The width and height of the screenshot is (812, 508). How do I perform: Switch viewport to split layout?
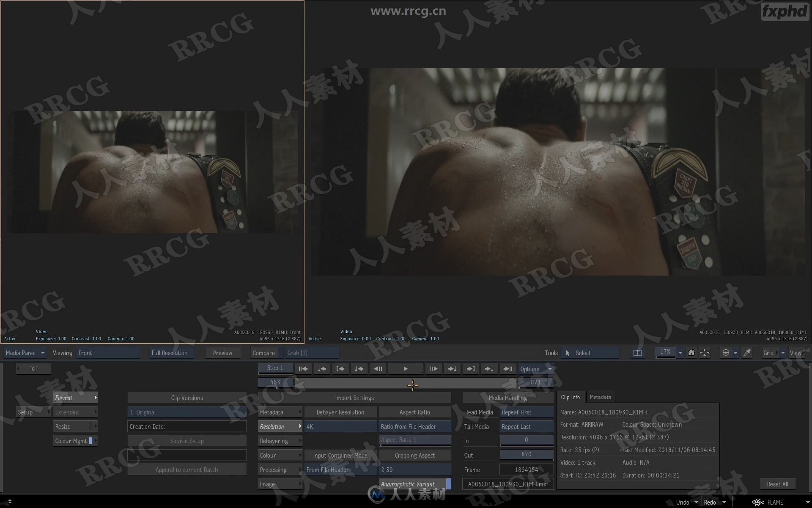click(637, 353)
